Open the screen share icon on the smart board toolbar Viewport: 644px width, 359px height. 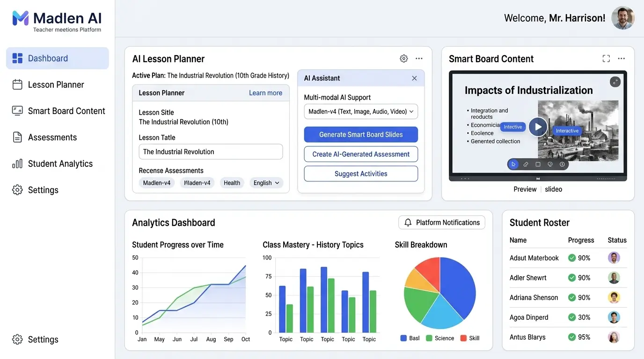click(x=550, y=164)
